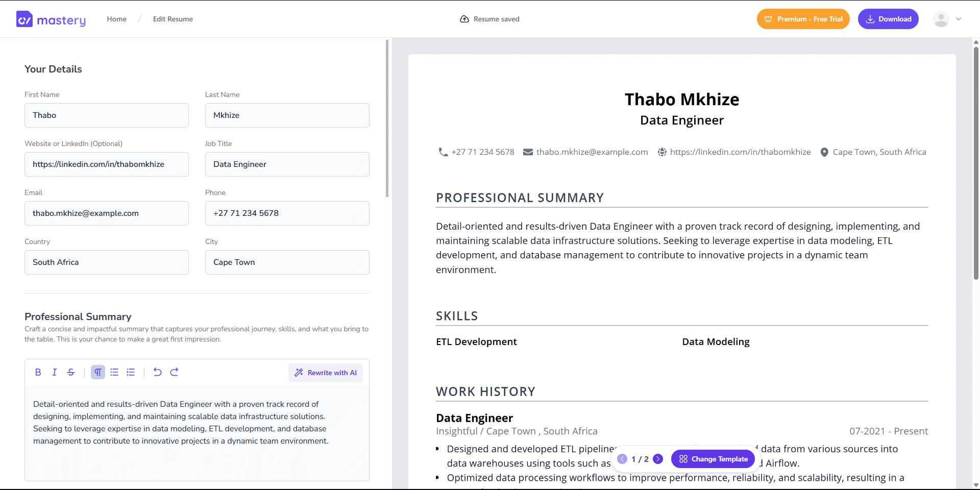Click the resume preview vertical scrollbar
980x490 pixels.
click(976, 163)
